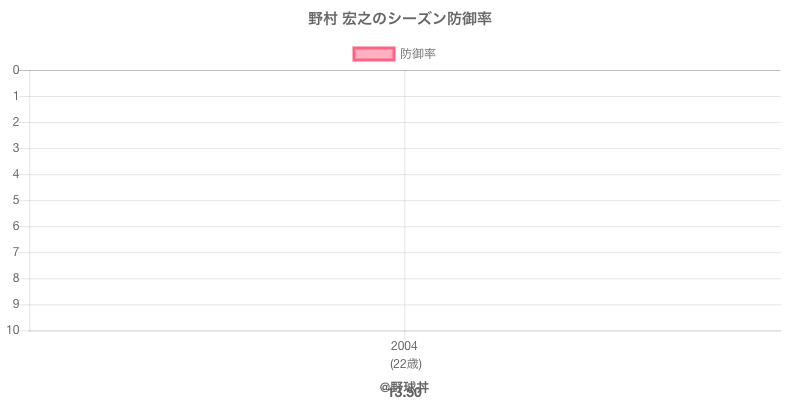Click the chart title 野村 宏之のシーズン防御率
The width and height of the screenshot is (800, 400).
click(400, 19)
